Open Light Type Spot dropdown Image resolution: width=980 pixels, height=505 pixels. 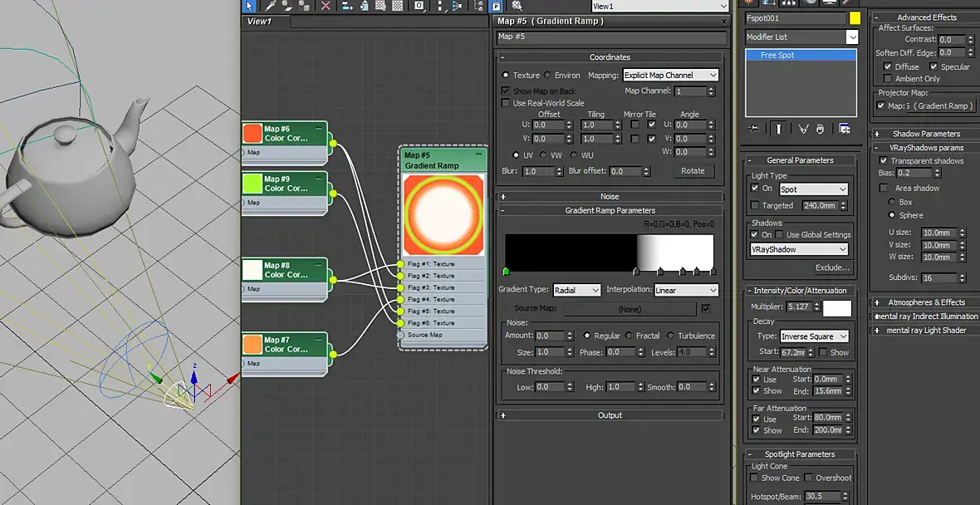click(813, 189)
